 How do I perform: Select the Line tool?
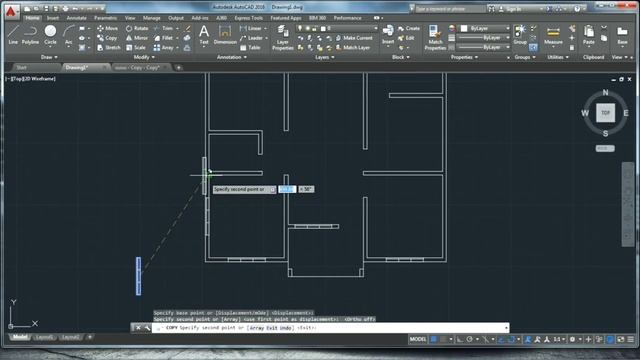tap(13, 34)
